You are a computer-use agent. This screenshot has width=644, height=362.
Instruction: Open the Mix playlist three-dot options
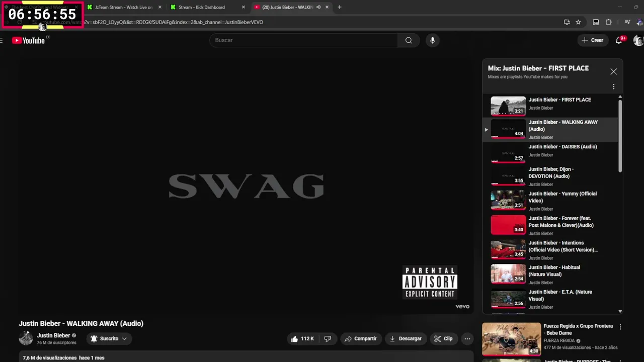pyautogui.click(x=613, y=86)
